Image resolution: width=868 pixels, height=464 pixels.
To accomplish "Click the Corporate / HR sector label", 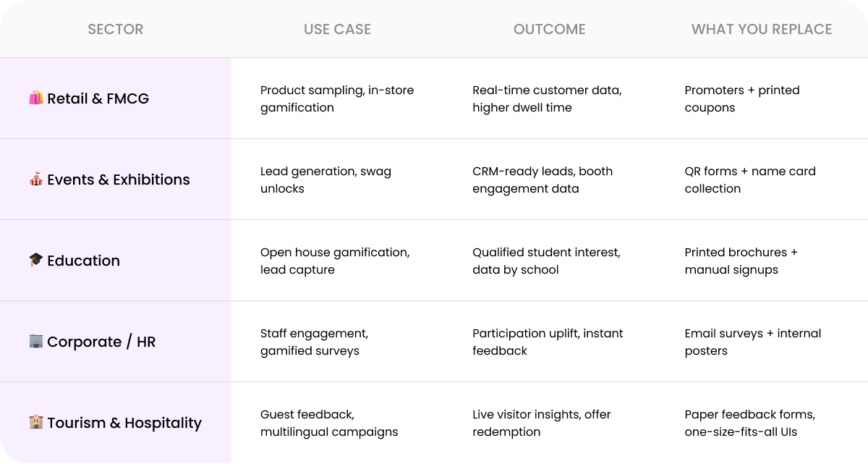I will [101, 342].
